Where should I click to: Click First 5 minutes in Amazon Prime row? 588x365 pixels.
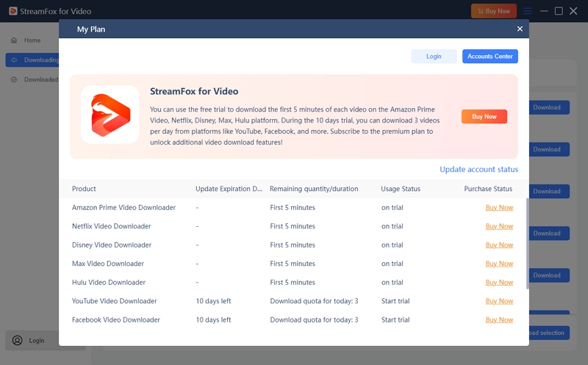click(293, 208)
